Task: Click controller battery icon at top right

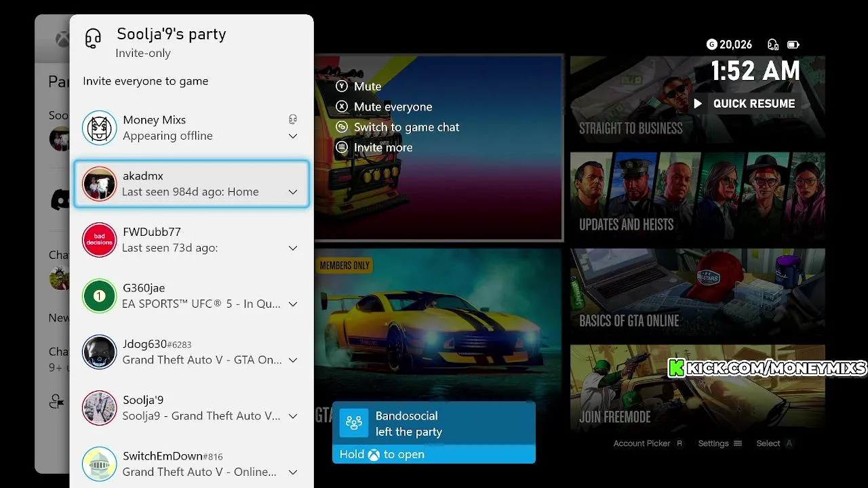Action: (x=793, y=45)
